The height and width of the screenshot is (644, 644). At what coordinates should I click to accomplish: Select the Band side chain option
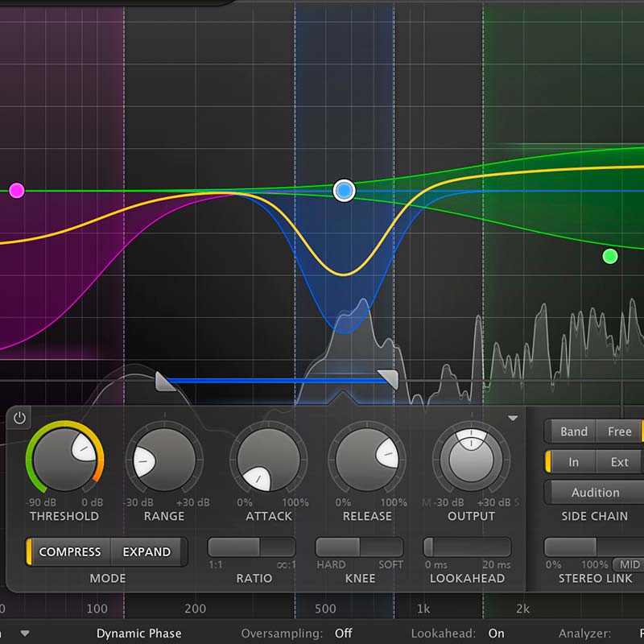574,431
